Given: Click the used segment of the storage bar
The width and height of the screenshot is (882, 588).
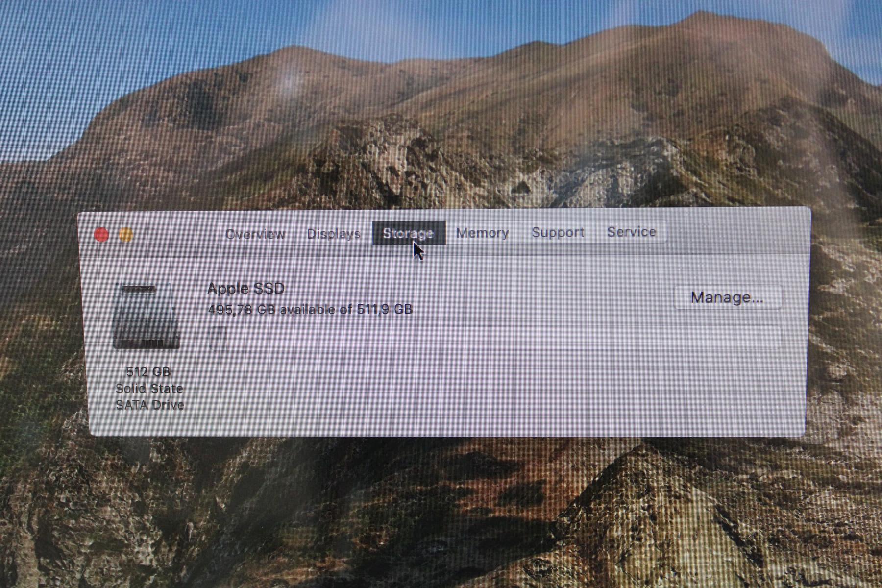Looking at the screenshot, I should click(219, 339).
